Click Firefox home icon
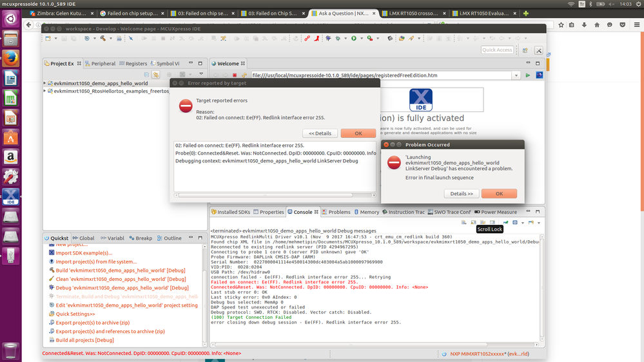This screenshot has height=362, width=644. tap(597, 24)
